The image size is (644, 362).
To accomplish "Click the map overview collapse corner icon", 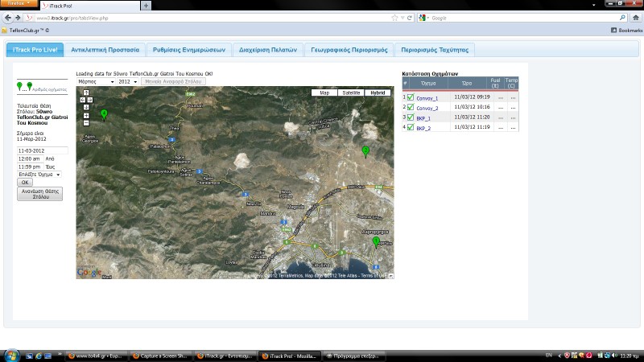I will 391,276.
